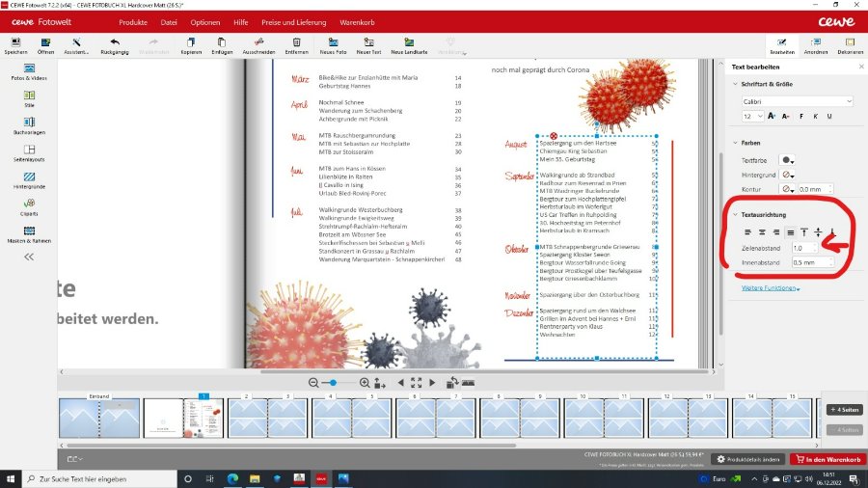Switch to the Anordnen tab
Screen dimensions: 868x488
[x=815, y=45]
